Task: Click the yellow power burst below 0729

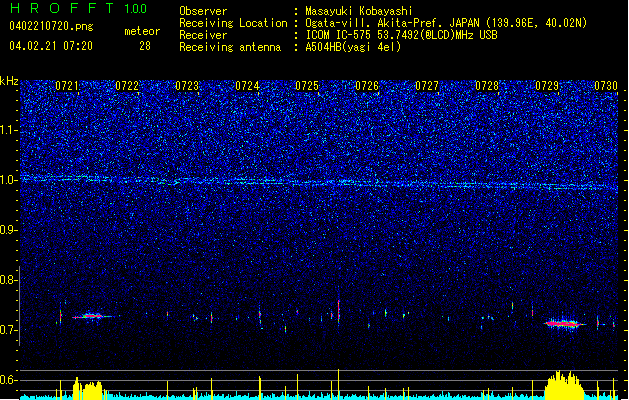Action: tap(564, 385)
